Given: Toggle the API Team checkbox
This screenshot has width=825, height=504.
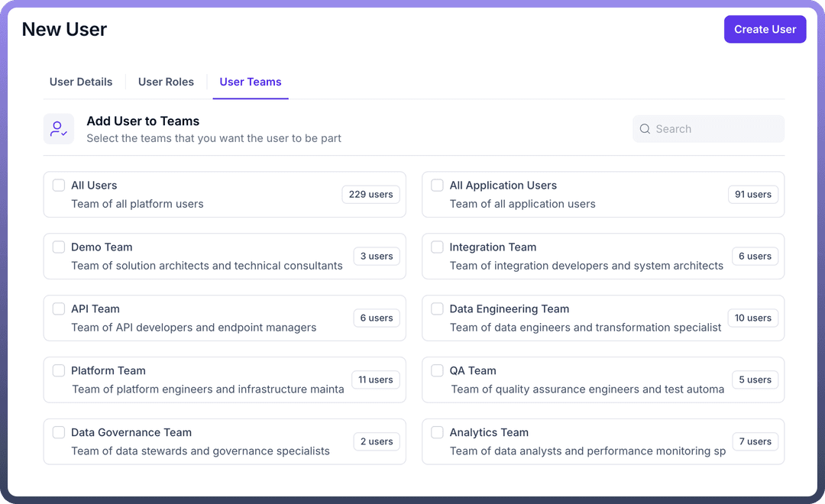Looking at the screenshot, I should [x=59, y=309].
